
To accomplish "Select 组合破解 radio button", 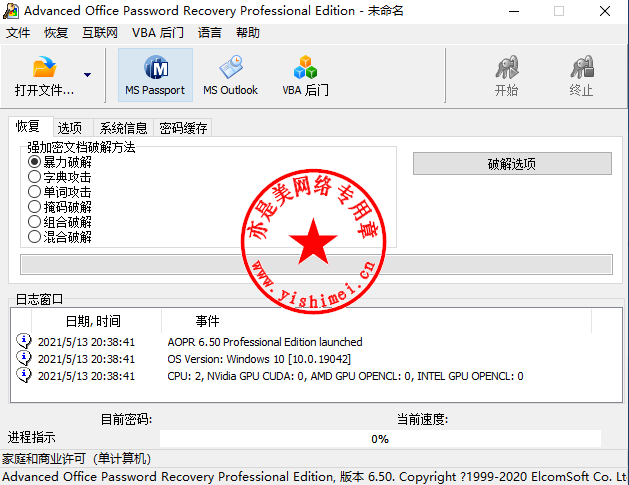I will click(34, 221).
